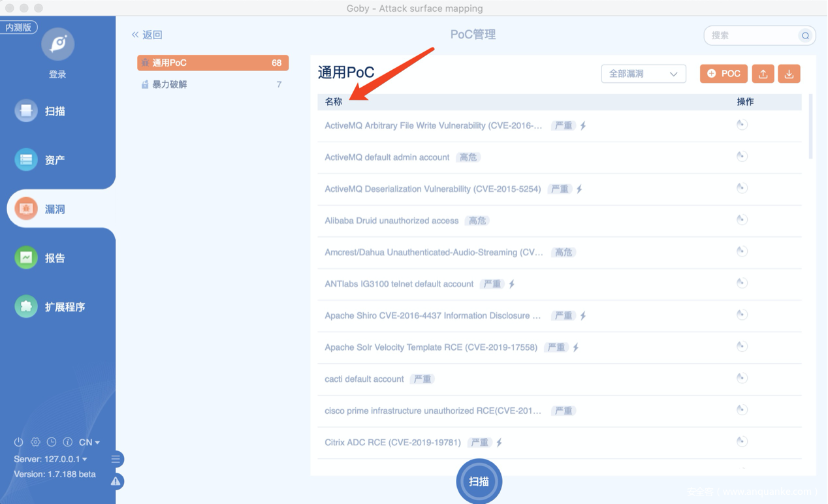Click the power icon in the sidebar footer
This screenshot has height=504, width=828.
click(19, 442)
